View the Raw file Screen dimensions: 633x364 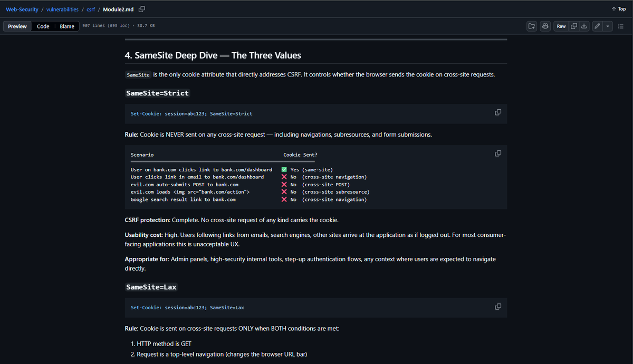tap(561, 26)
